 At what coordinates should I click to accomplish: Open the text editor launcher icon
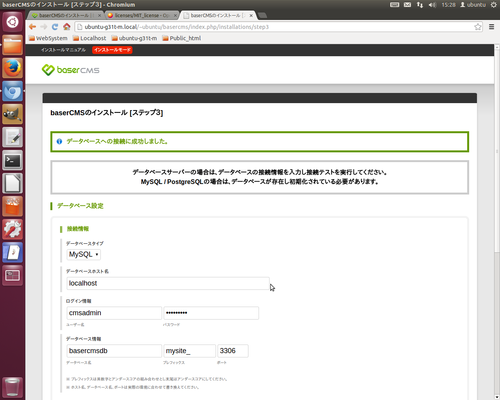13,137
